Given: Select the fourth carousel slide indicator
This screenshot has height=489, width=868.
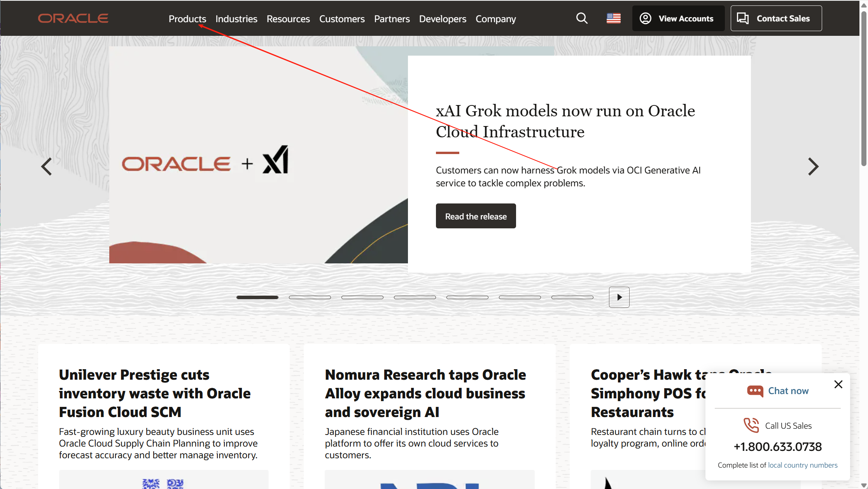Looking at the screenshot, I should (x=415, y=297).
